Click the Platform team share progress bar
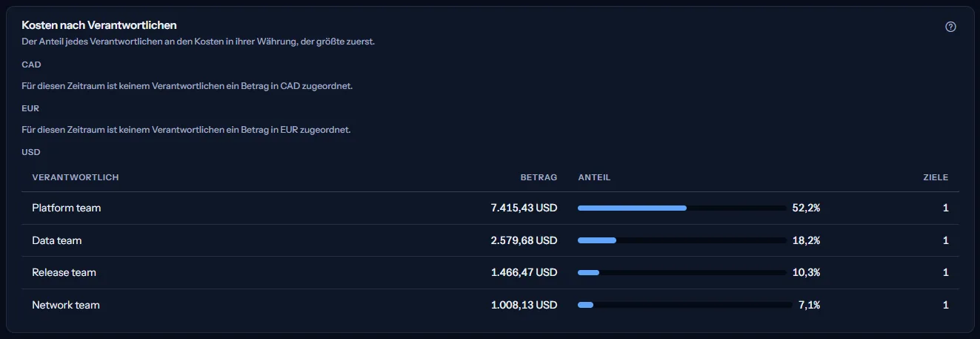 pos(681,208)
